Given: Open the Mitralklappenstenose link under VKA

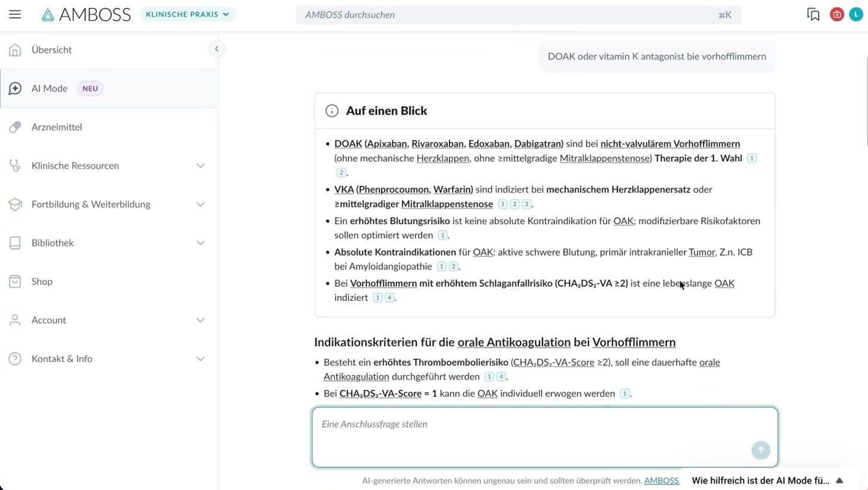Looking at the screenshot, I should point(447,204).
